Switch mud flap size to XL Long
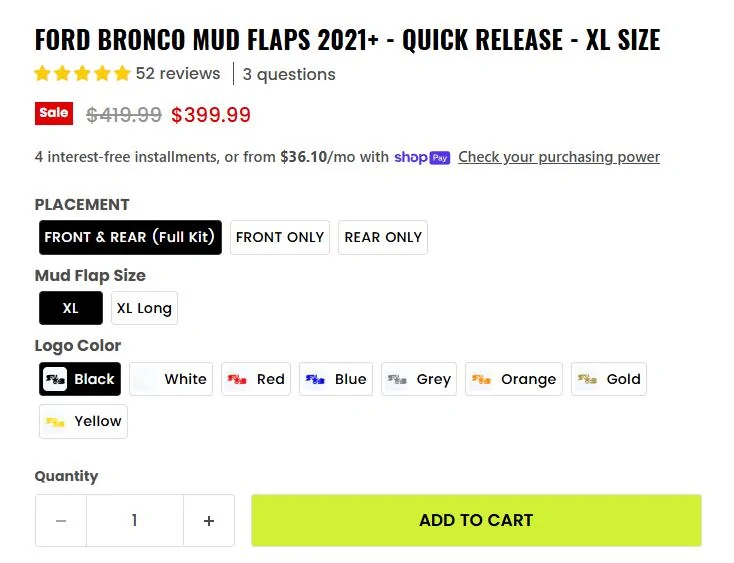Screen dimensions: 734x563 pyautogui.click(x=144, y=308)
